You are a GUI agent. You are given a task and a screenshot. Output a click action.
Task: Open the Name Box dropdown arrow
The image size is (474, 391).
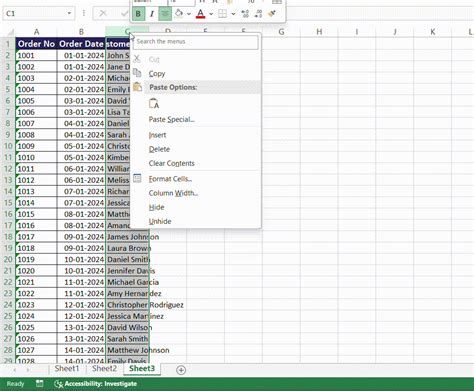(69, 13)
